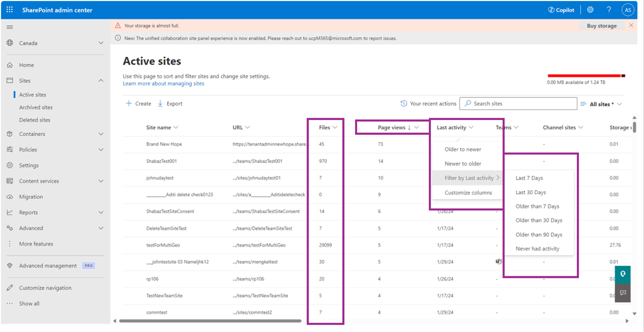Close the storage almost full banner
The height and width of the screenshot is (332, 644).
[x=631, y=25]
